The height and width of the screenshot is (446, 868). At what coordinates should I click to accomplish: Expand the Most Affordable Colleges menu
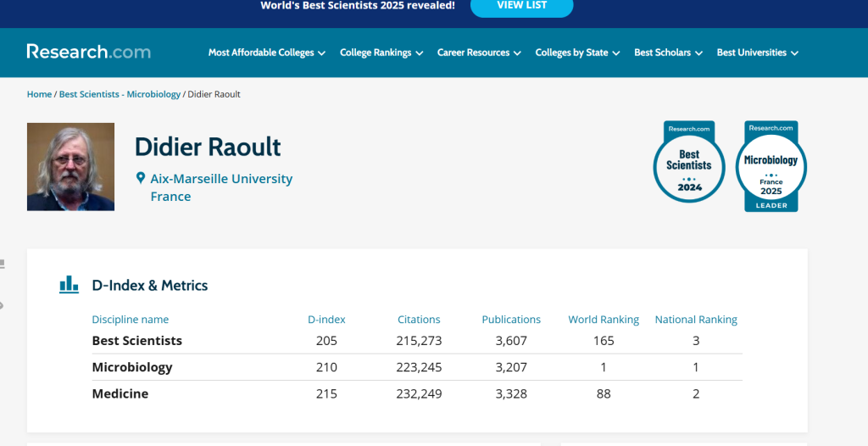[267, 53]
